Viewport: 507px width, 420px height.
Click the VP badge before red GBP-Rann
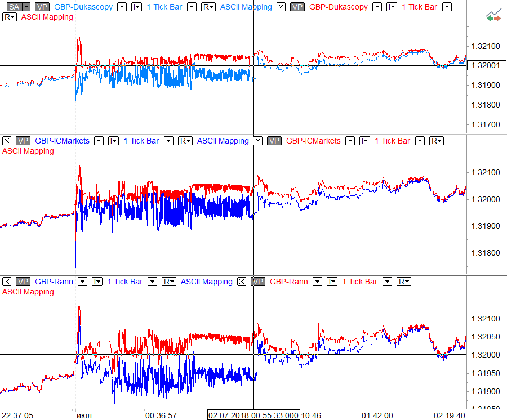[258, 282]
